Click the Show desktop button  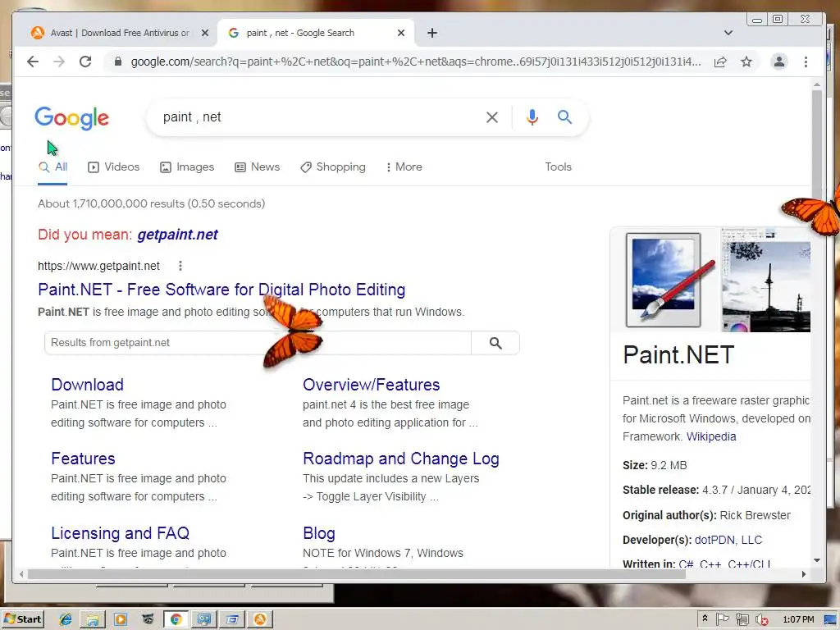830,619
